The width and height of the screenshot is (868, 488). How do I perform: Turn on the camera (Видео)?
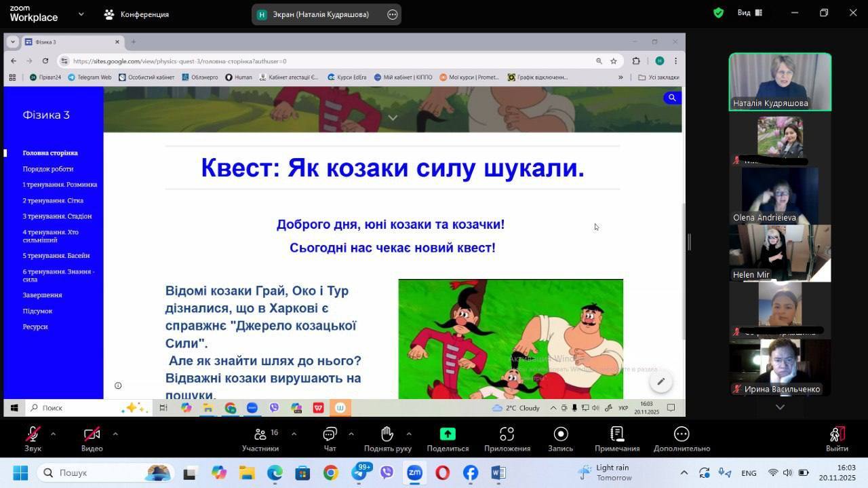[92, 434]
